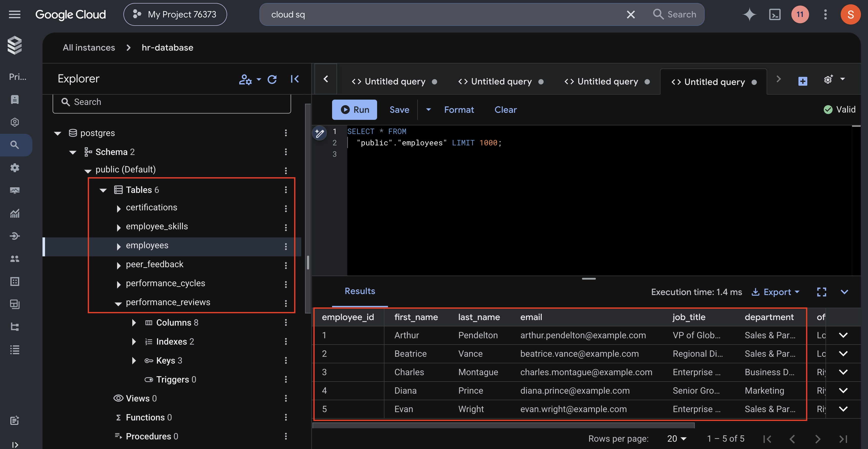This screenshot has width=868, height=449.
Task: Select the performance_cycles table
Action: 165,283
